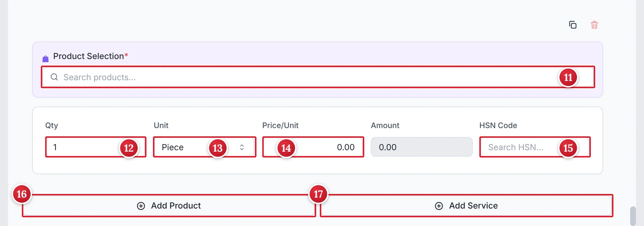
Task: Click the HSN Code label
Action: [498, 125]
